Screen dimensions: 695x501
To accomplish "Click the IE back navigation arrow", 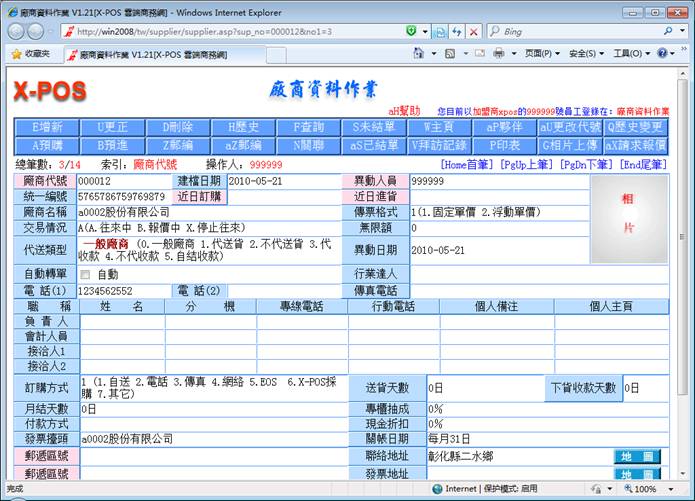I will pos(18,31).
